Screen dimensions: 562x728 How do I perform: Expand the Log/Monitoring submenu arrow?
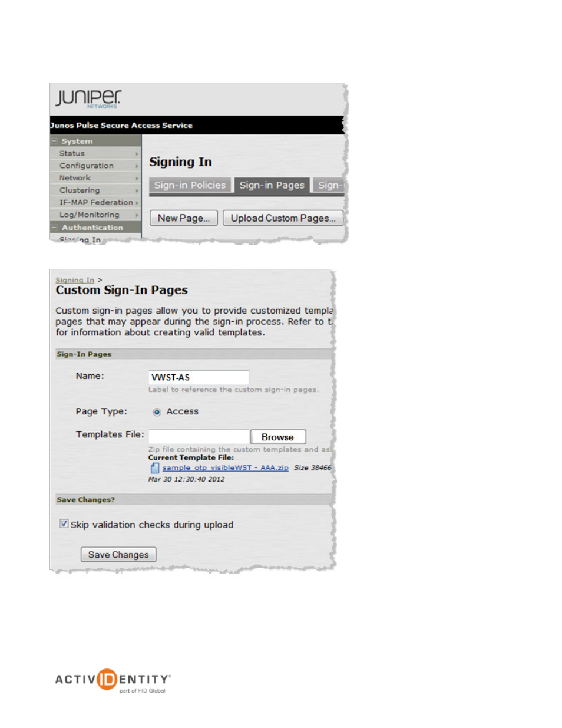coord(137,215)
